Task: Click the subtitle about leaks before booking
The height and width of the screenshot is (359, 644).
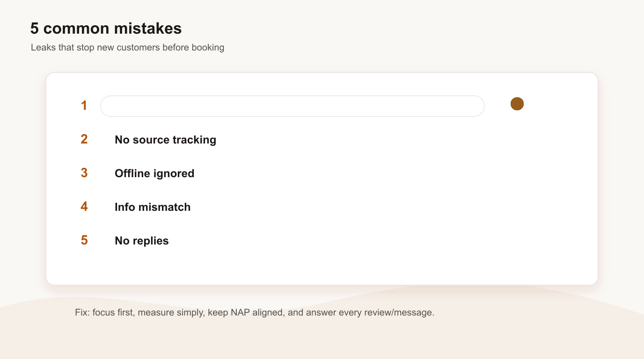Action: tap(127, 48)
